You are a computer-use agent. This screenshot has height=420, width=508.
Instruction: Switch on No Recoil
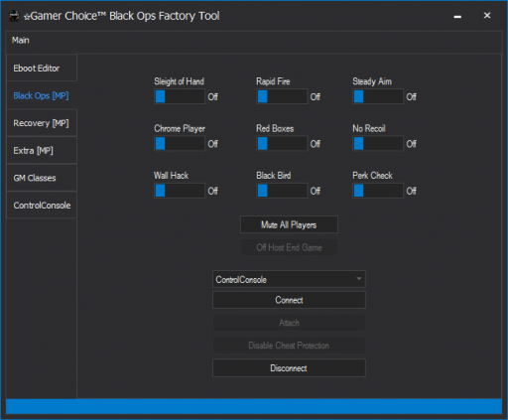click(x=378, y=144)
